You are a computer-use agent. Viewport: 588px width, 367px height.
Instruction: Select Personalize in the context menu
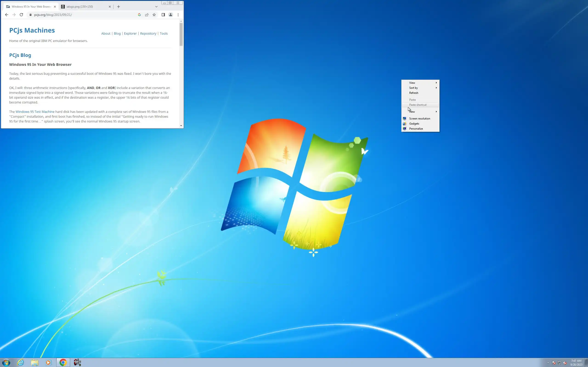tap(416, 129)
